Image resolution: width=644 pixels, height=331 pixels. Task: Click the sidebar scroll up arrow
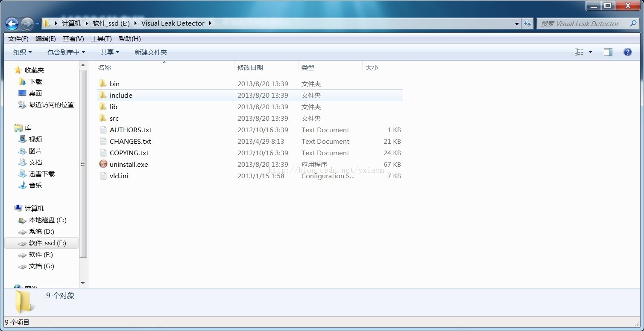coord(83,65)
